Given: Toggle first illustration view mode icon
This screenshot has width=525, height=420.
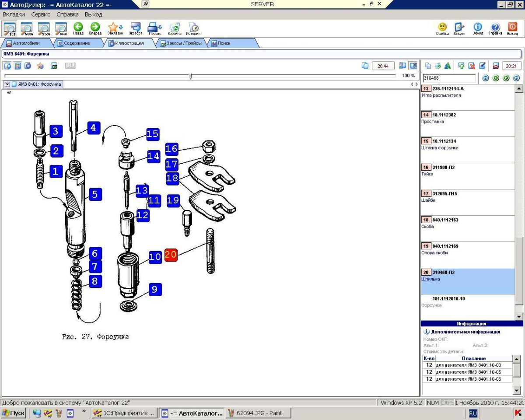Looking at the screenshot, I should tap(7, 66).
